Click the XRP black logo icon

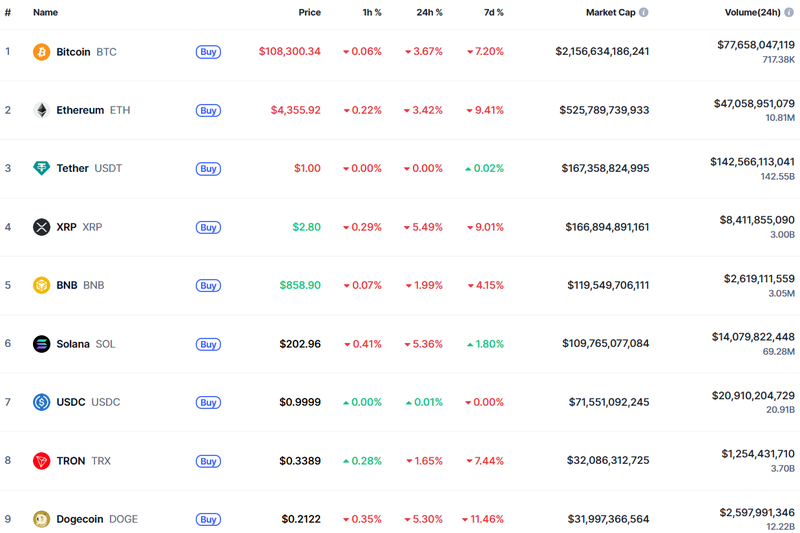point(41,227)
